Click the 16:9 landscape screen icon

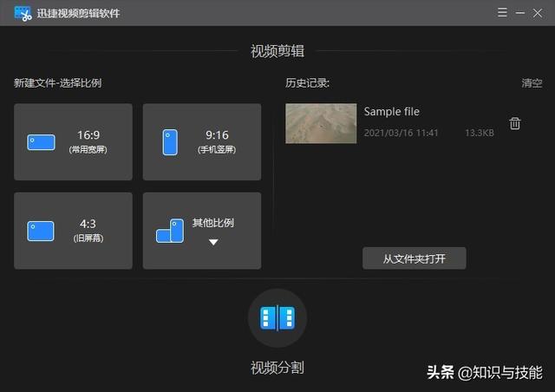click(41, 142)
